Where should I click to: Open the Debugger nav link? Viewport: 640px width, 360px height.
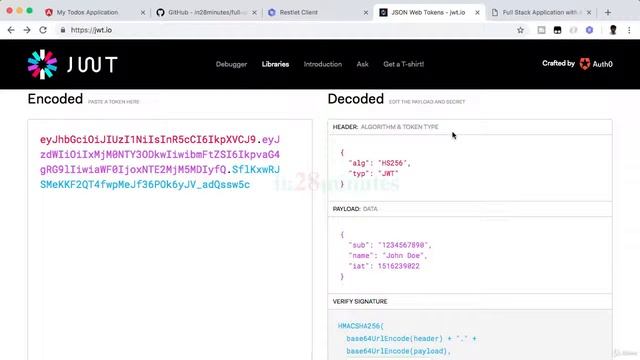tap(231, 64)
